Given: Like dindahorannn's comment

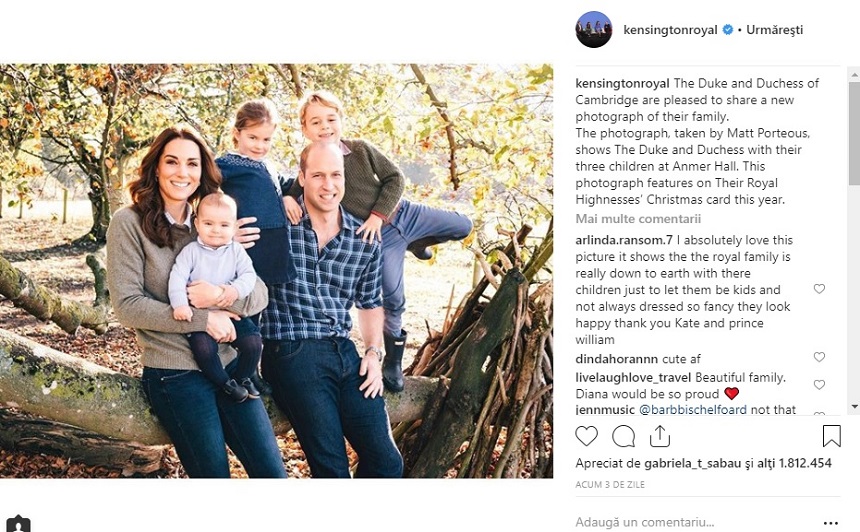Looking at the screenshot, I should tap(819, 357).
